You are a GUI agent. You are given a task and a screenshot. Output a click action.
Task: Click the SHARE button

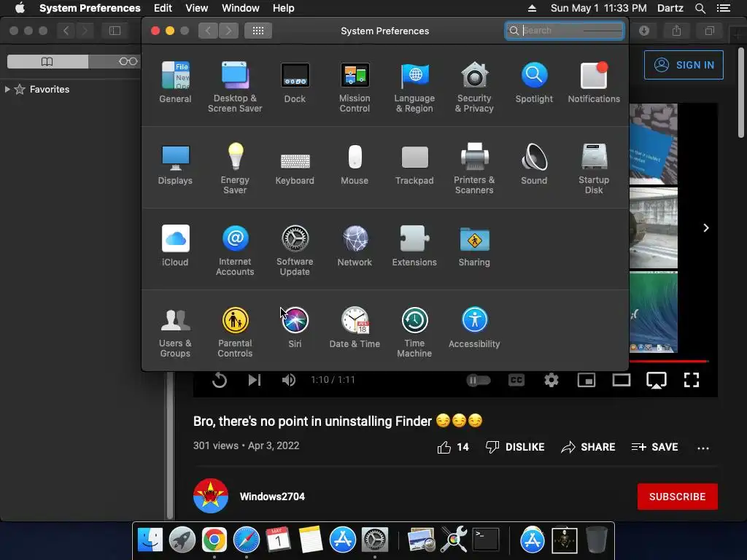588,447
